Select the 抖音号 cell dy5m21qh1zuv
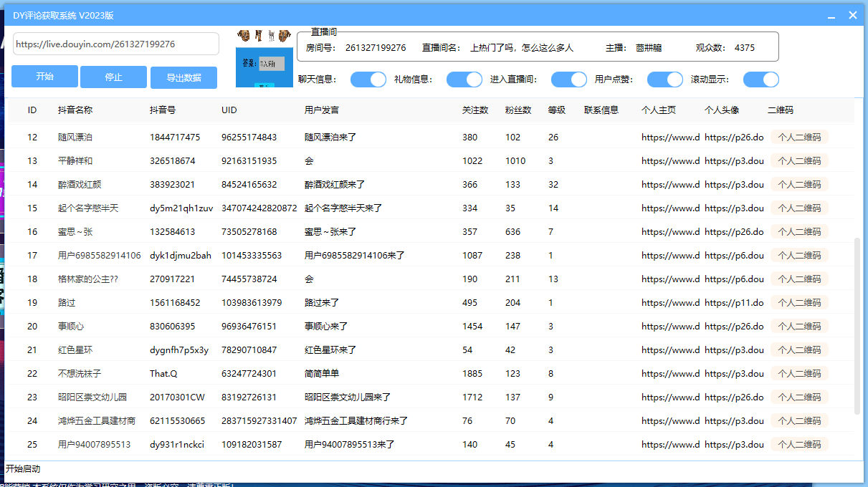 181,208
